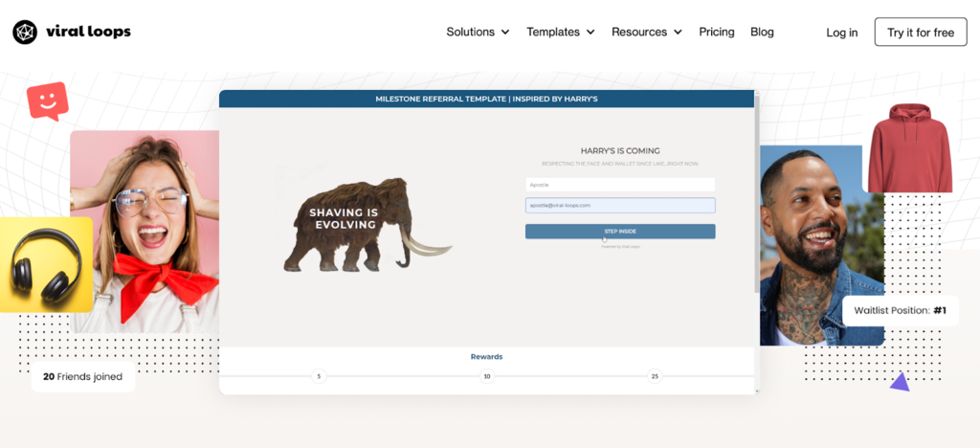Click the mammoth SHAVING IS EVOLVING image
Image resolution: width=980 pixels, height=448 pixels.
367,225
